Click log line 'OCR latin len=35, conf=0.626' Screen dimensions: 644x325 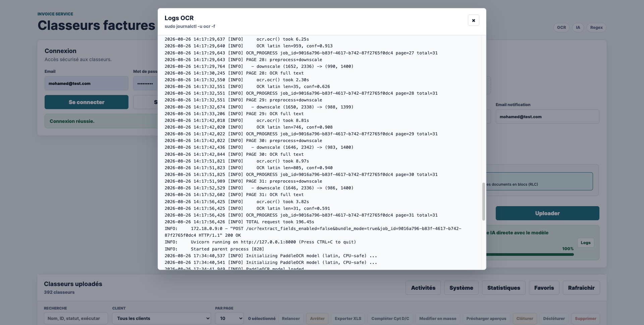tap(247, 87)
